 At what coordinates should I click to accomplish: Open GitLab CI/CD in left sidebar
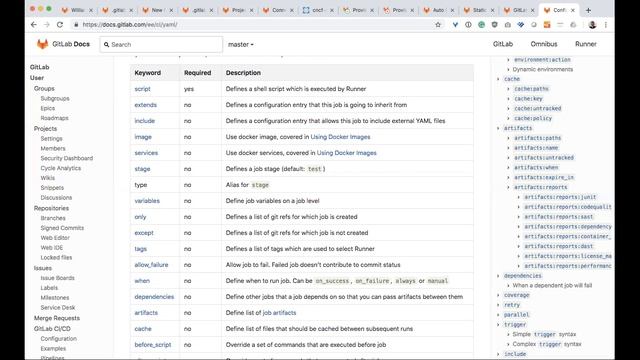pos(52,329)
